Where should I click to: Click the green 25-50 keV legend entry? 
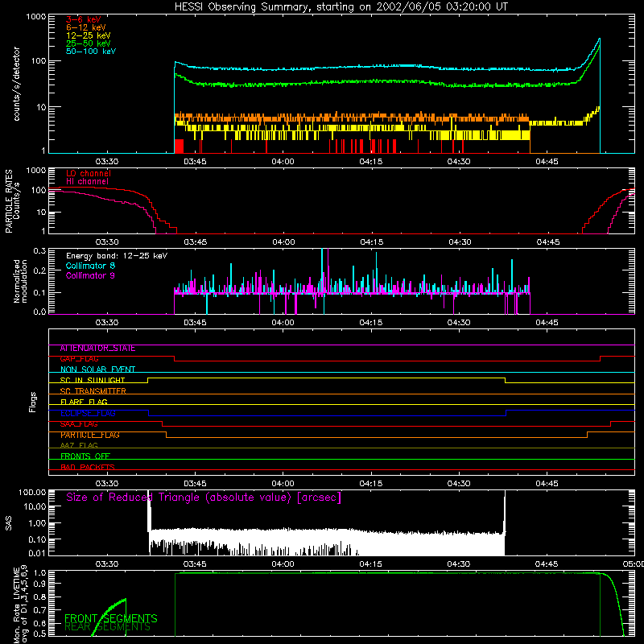click(89, 43)
